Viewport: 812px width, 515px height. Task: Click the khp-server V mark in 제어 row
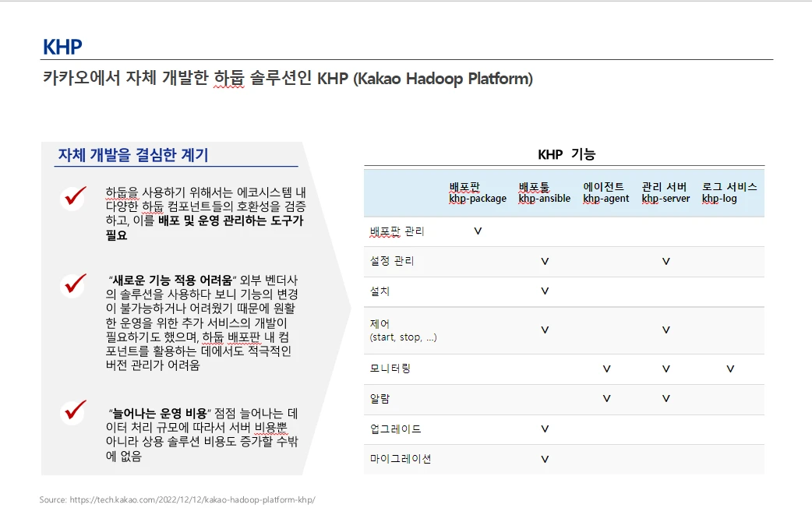coord(666,330)
